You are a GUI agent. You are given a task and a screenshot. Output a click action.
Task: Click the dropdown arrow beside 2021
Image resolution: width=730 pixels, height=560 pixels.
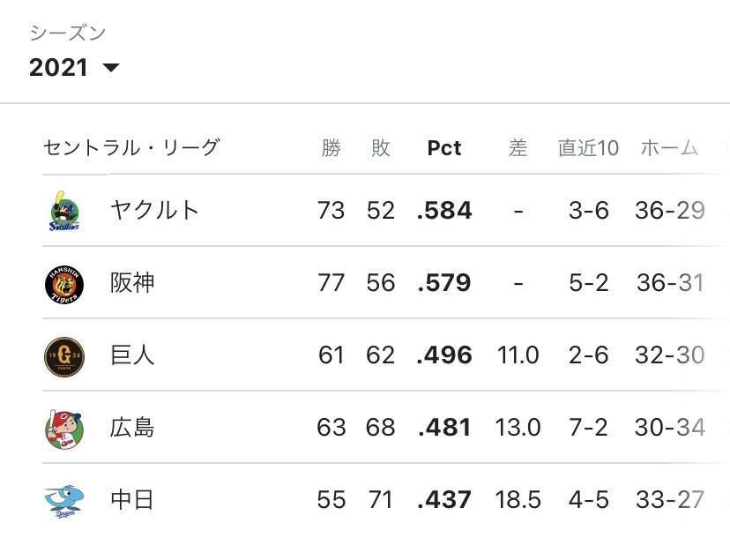pyautogui.click(x=111, y=68)
